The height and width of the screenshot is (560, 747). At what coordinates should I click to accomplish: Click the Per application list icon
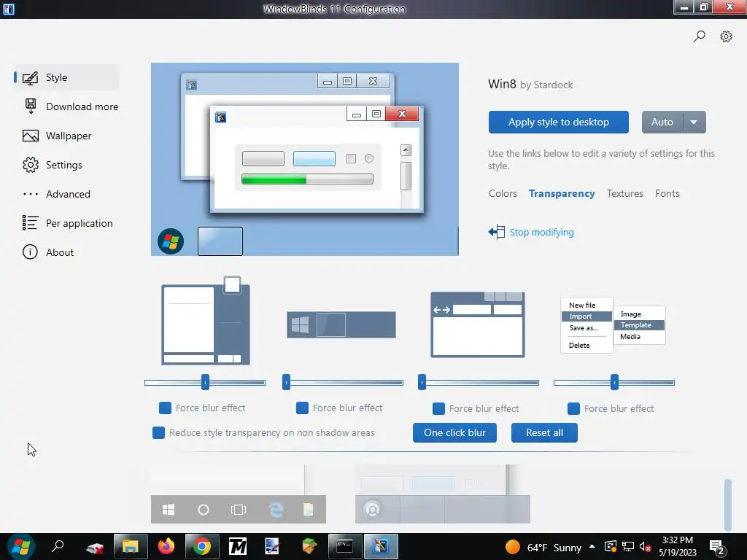pyautogui.click(x=31, y=223)
